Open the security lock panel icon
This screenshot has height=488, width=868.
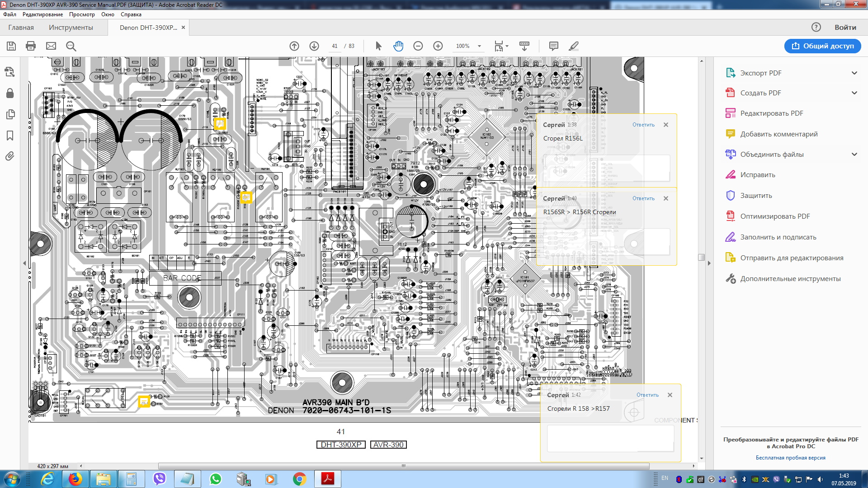tap(10, 93)
